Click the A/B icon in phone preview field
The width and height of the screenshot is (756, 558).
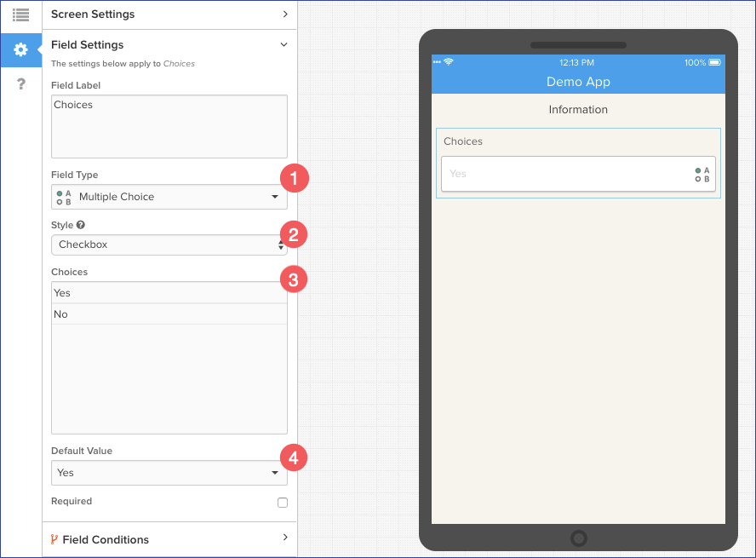click(702, 175)
